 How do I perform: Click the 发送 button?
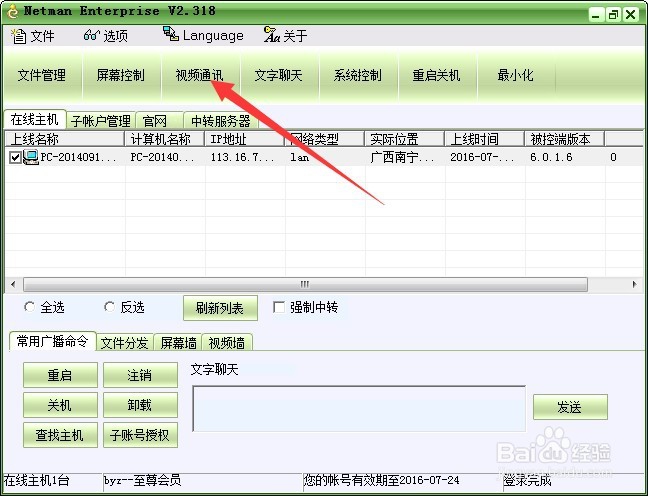[x=570, y=407]
